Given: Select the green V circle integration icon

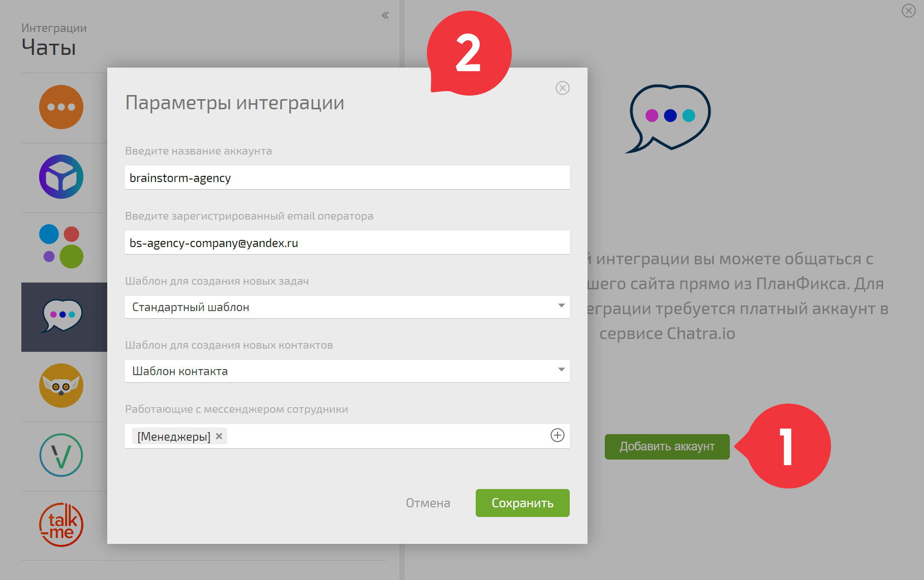Looking at the screenshot, I should [x=61, y=455].
